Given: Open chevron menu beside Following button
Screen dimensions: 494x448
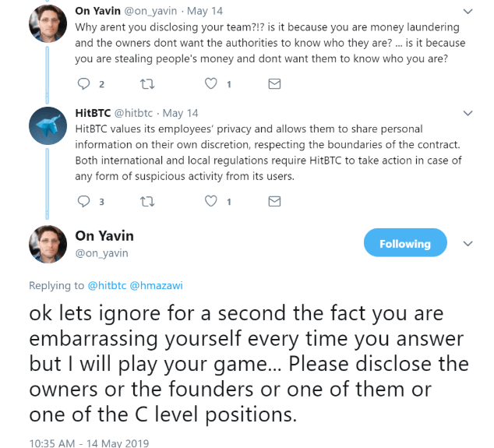Looking at the screenshot, I should pos(468,244).
